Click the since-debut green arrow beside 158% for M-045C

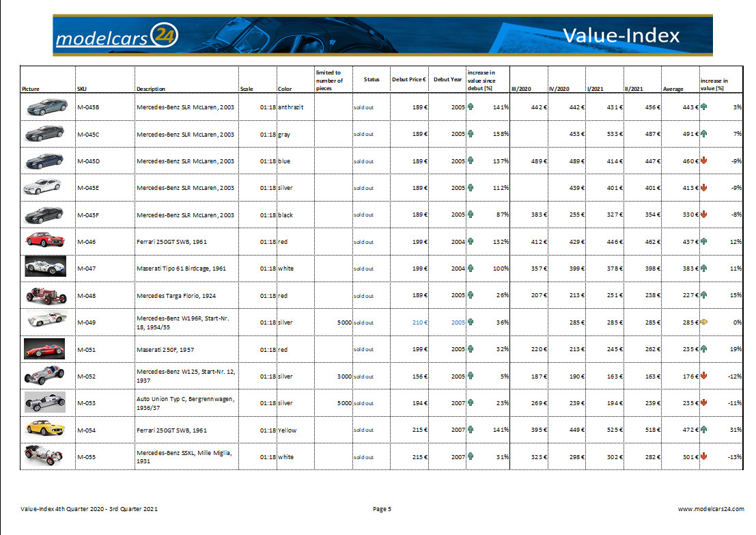point(471,134)
